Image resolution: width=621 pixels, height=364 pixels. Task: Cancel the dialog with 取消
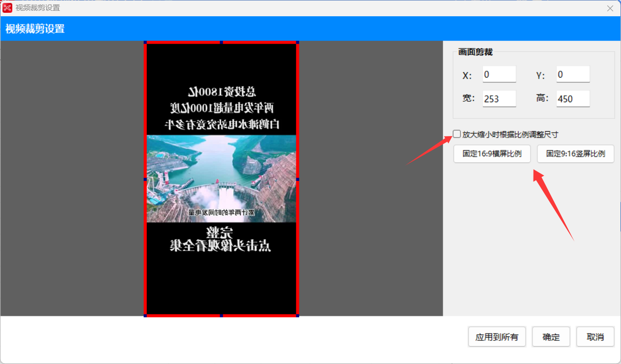pyautogui.click(x=595, y=337)
